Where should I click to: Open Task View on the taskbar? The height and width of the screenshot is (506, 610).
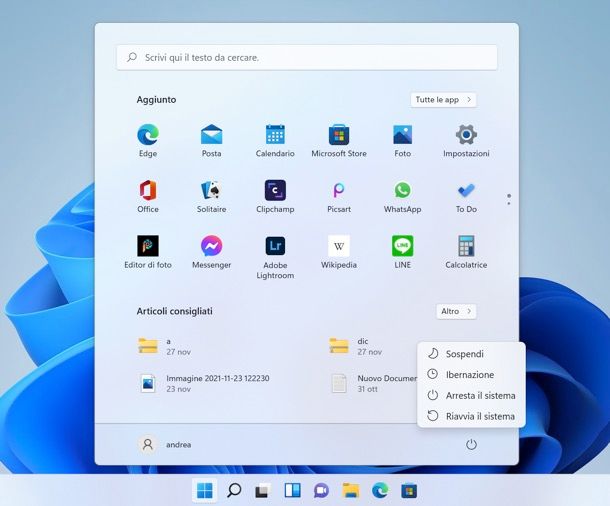point(263,490)
